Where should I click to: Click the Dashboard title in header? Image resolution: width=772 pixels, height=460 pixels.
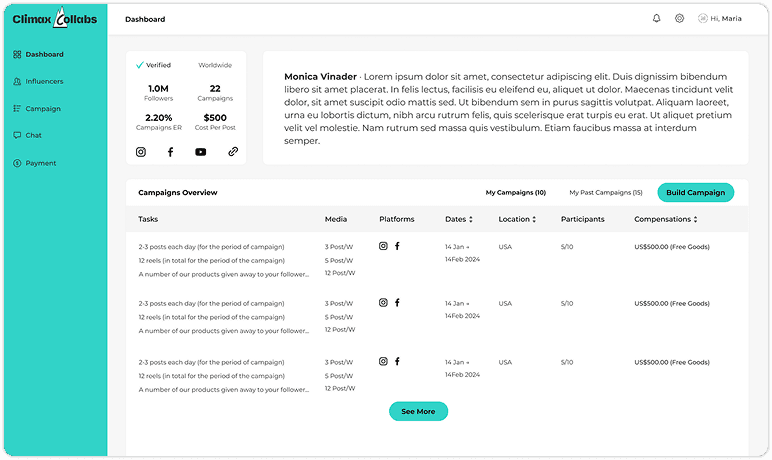[x=145, y=19]
